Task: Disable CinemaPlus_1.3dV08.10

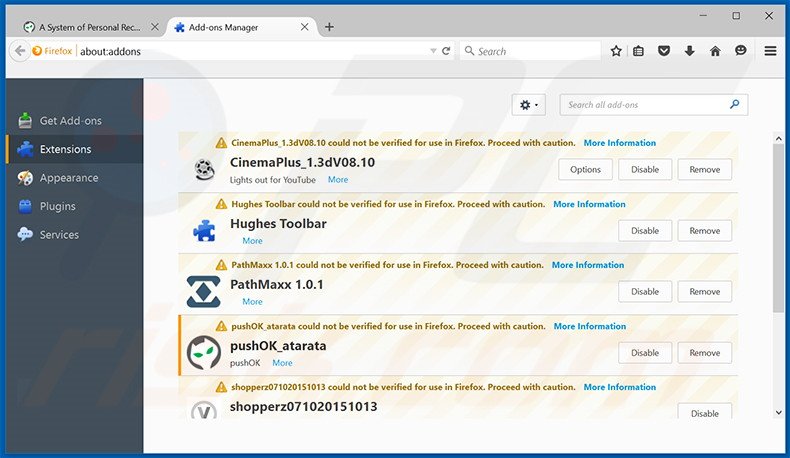Action: 645,169
